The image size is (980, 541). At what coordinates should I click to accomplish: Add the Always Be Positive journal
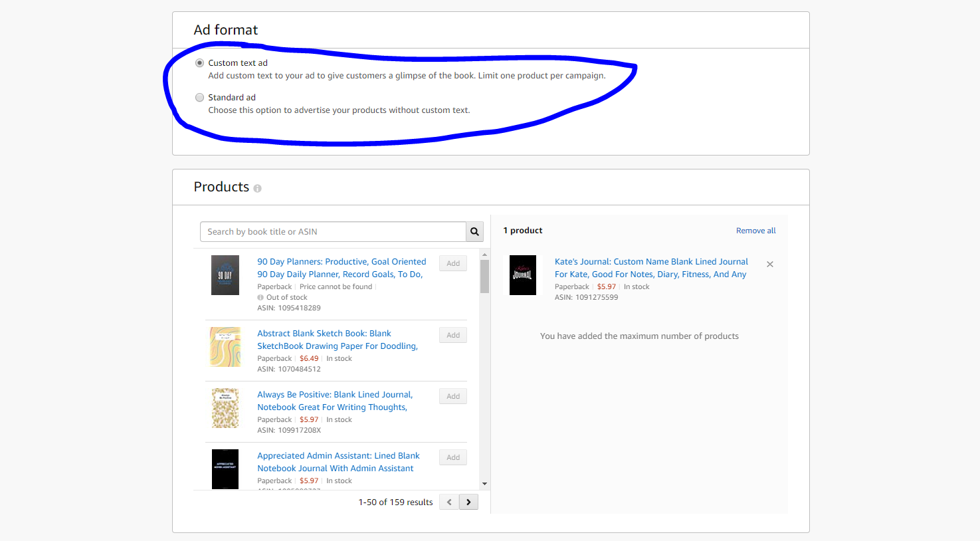tap(453, 397)
